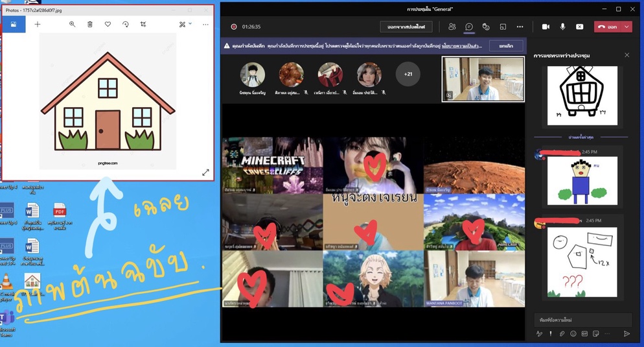Select the WANTANA PANBOOT video tile

474,279
